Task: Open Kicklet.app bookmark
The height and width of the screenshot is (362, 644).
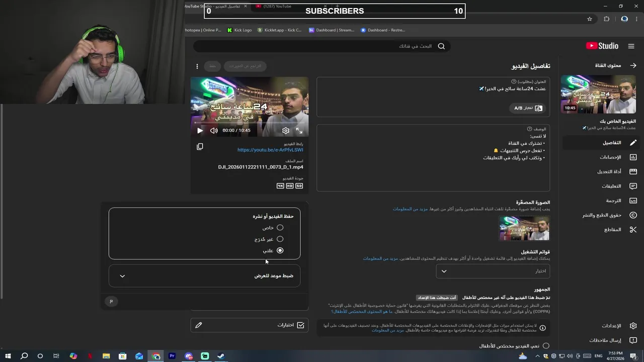Action: 280,30
